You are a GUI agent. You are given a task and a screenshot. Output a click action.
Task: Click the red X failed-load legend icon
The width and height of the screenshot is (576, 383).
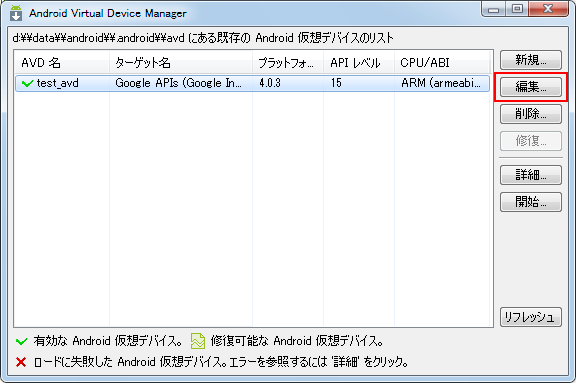[21, 362]
